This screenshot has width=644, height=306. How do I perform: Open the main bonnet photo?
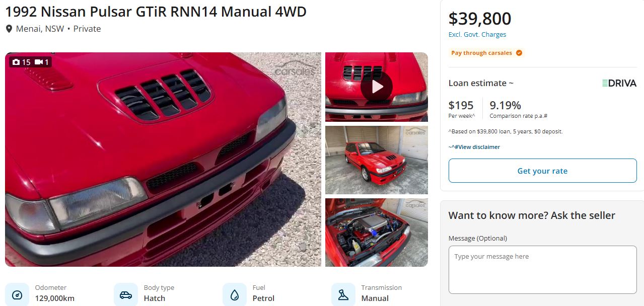[x=163, y=160]
